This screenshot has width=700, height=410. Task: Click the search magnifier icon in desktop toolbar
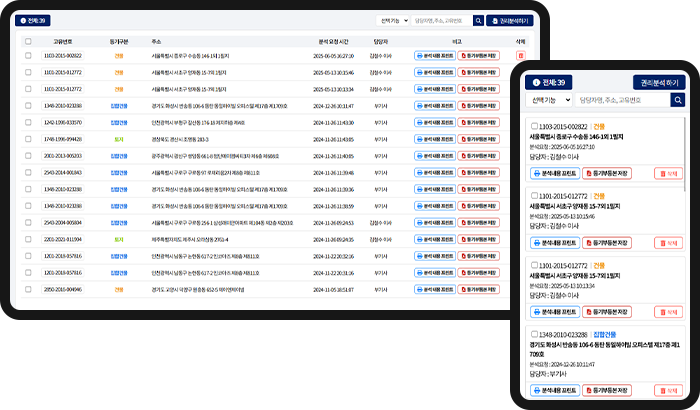point(478,20)
